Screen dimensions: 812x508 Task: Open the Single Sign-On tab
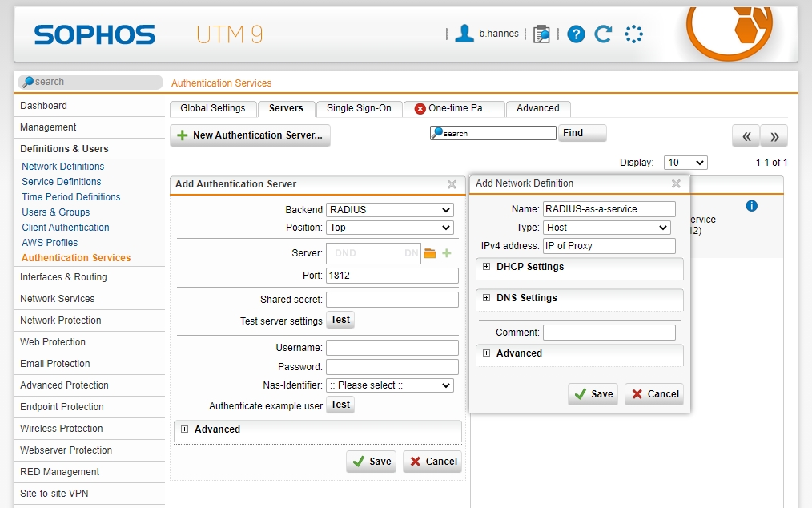pyautogui.click(x=359, y=108)
